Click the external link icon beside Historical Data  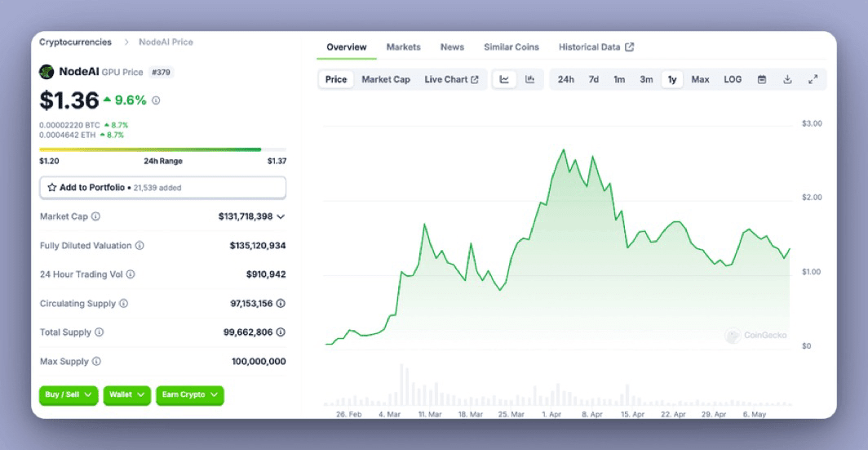630,47
